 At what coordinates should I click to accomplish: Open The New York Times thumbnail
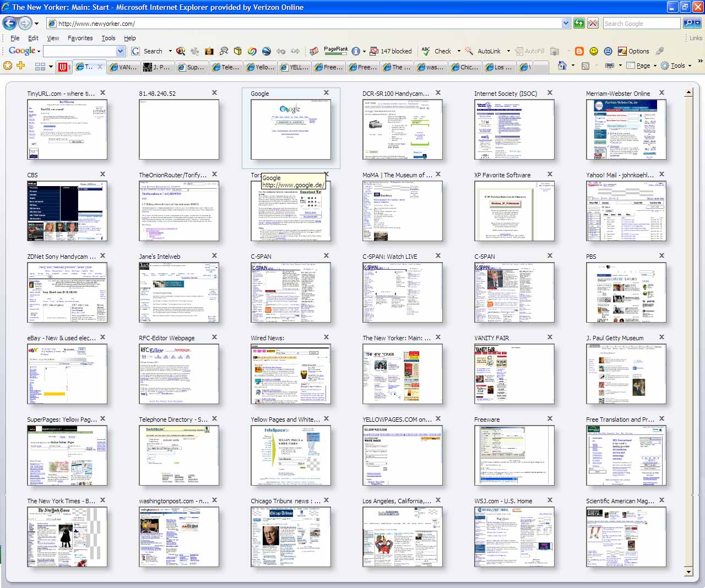[67, 537]
